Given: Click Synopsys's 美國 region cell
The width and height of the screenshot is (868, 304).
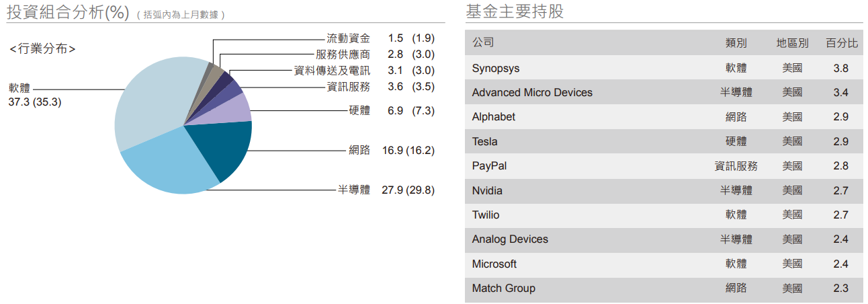Looking at the screenshot, I should click(x=792, y=68).
